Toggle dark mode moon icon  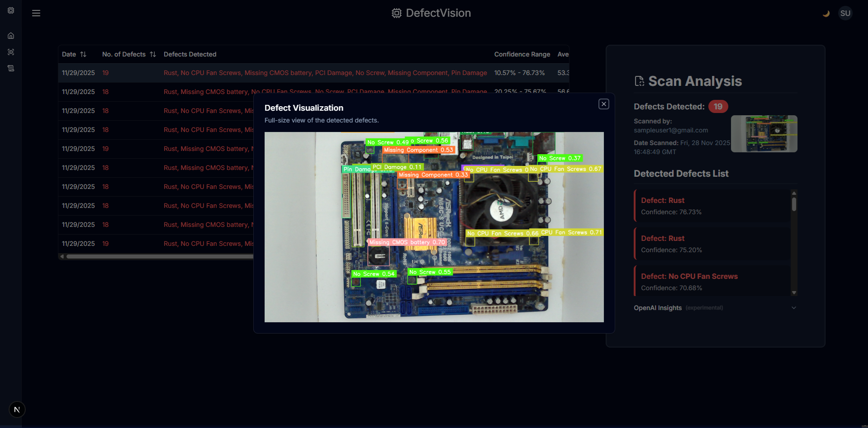pyautogui.click(x=826, y=14)
